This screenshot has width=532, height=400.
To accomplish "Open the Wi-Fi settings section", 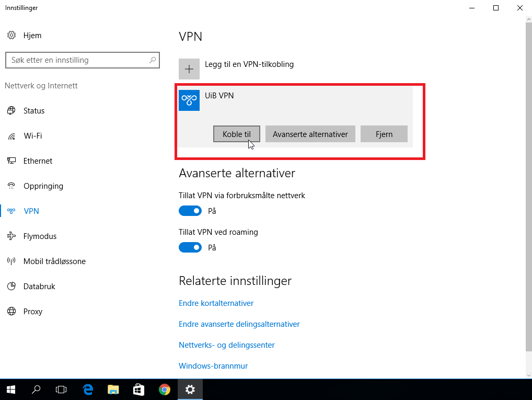I will coord(32,136).
